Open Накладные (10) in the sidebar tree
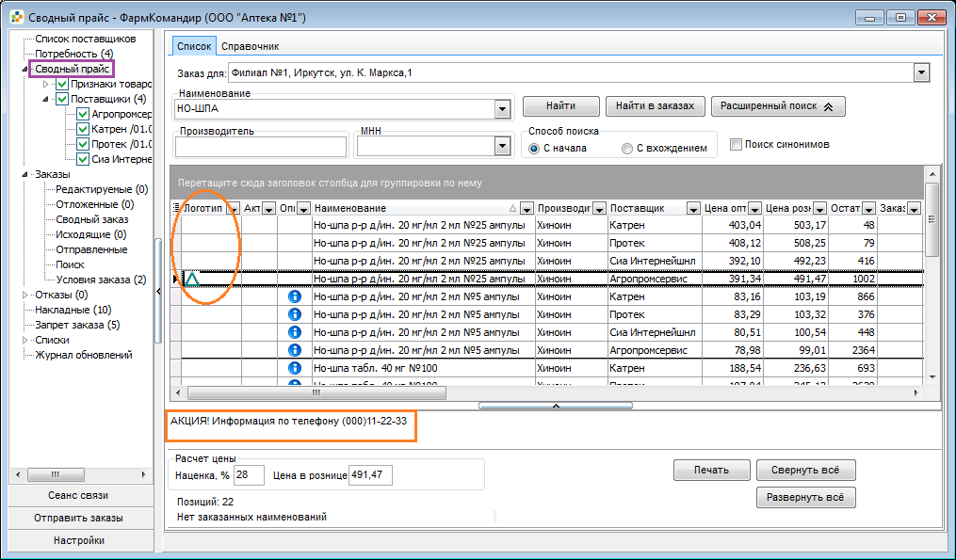The width and height of the screenshot is (956, 560). point(73,310)
